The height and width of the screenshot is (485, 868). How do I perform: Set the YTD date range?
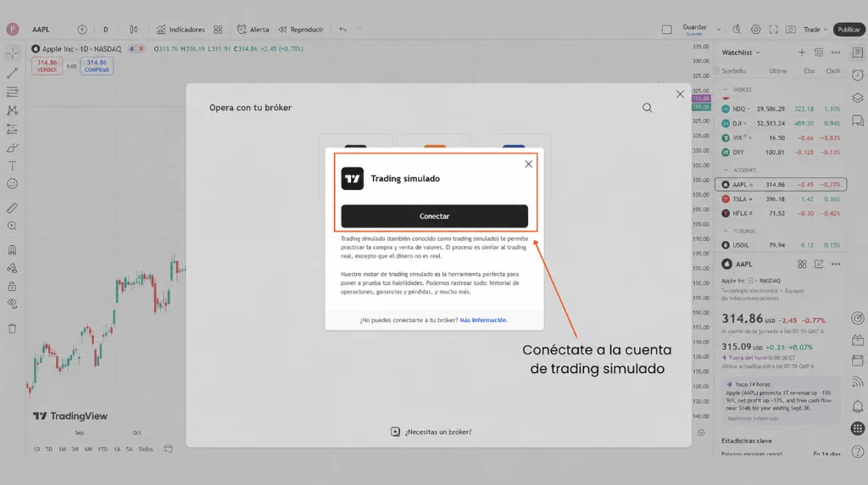(103, 449)
